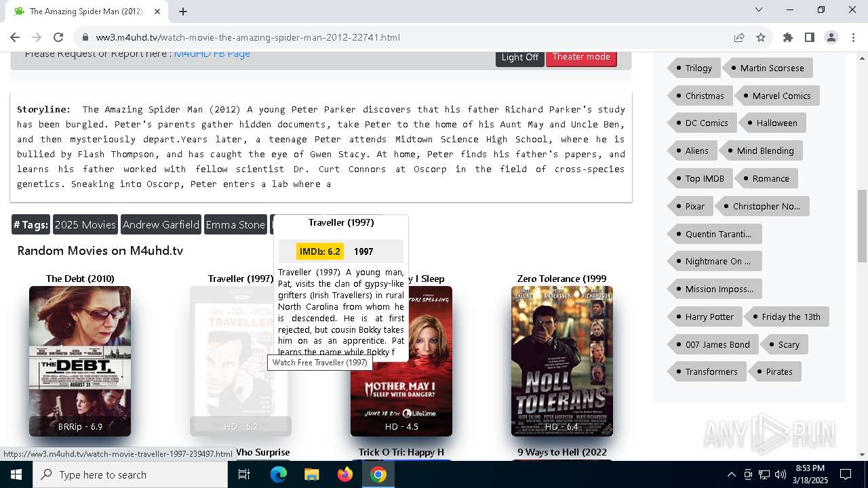Select the Martin Scorsese tag
The image size is (868, 488).
click(768, 68)
